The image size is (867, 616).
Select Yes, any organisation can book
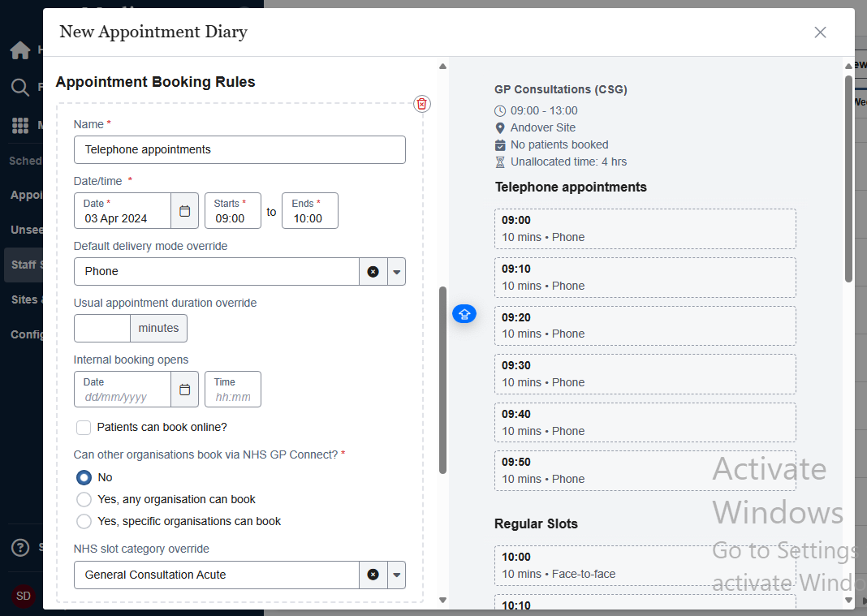click(x=84, y=499)
